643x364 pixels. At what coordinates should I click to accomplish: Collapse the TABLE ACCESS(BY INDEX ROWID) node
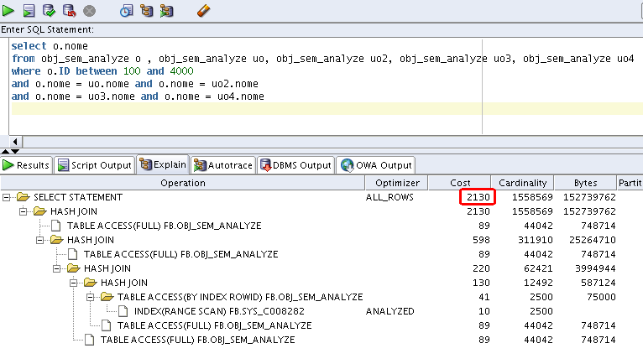coord(91,297)
